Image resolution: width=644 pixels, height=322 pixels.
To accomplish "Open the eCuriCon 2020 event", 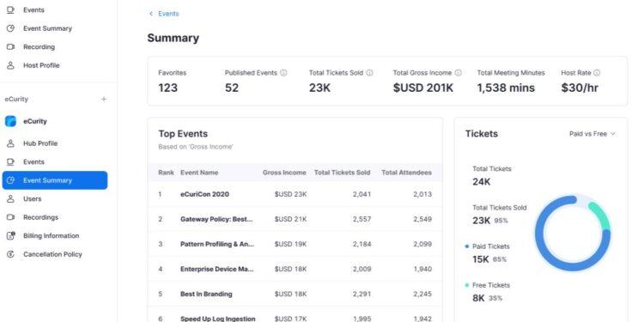I will 204,194.
